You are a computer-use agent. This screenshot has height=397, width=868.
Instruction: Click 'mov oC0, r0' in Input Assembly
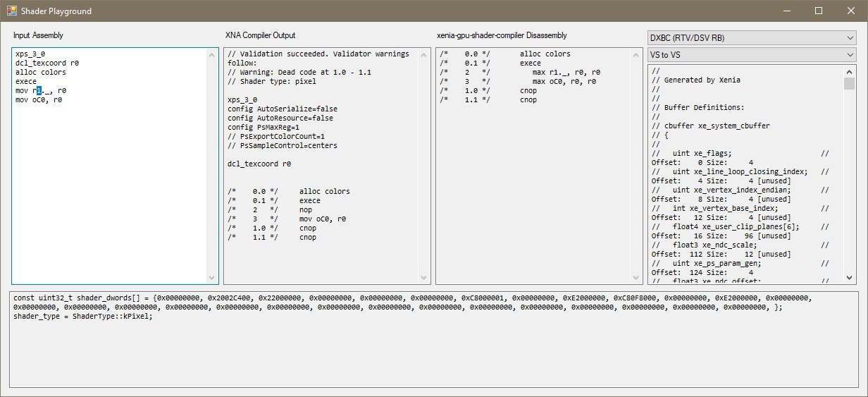click(39, 99)
